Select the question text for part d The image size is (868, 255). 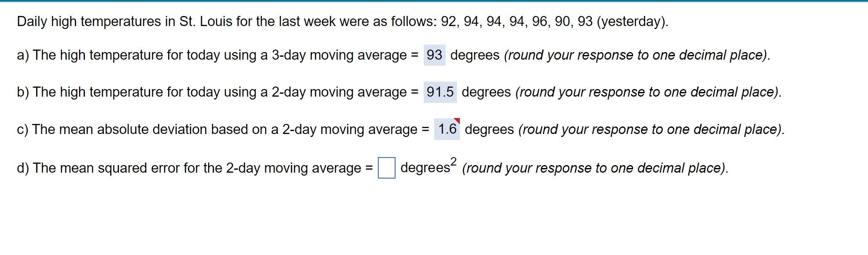coord(193,168)
